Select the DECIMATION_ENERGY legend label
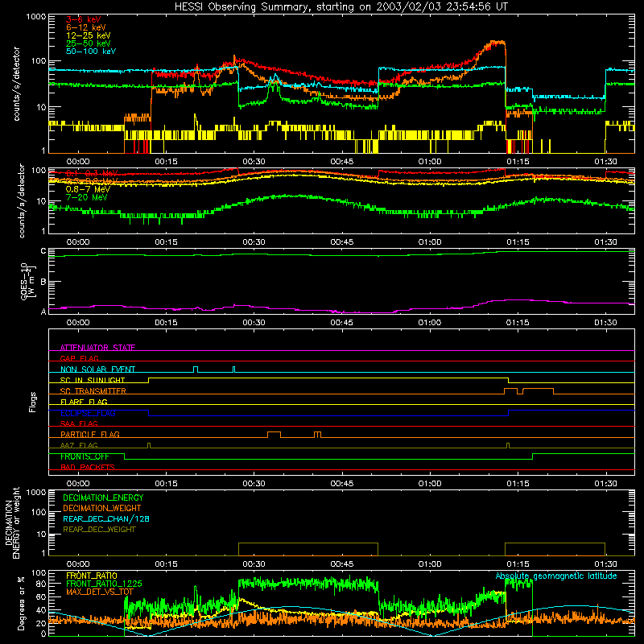 (103, 497)
